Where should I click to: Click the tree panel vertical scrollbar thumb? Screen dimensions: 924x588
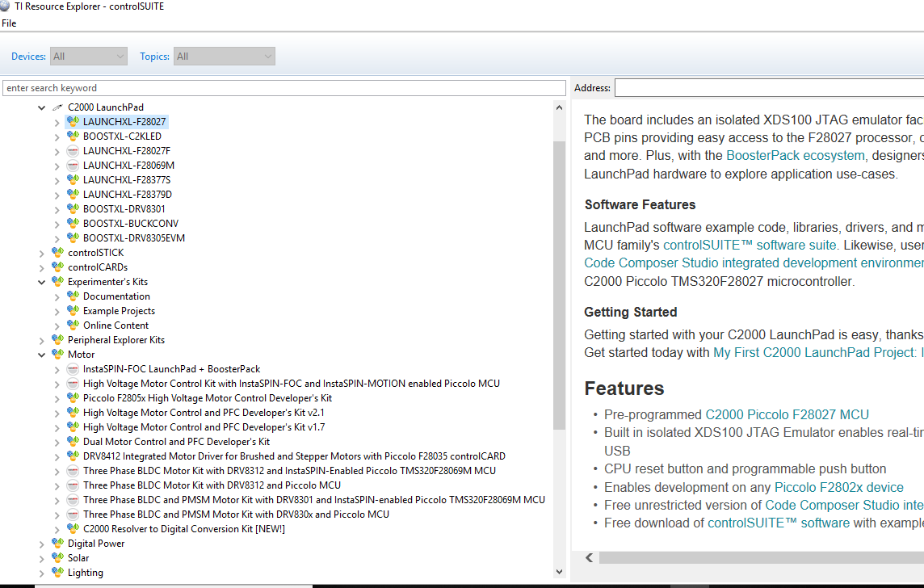pyautogui.click(x=559, y=285)
